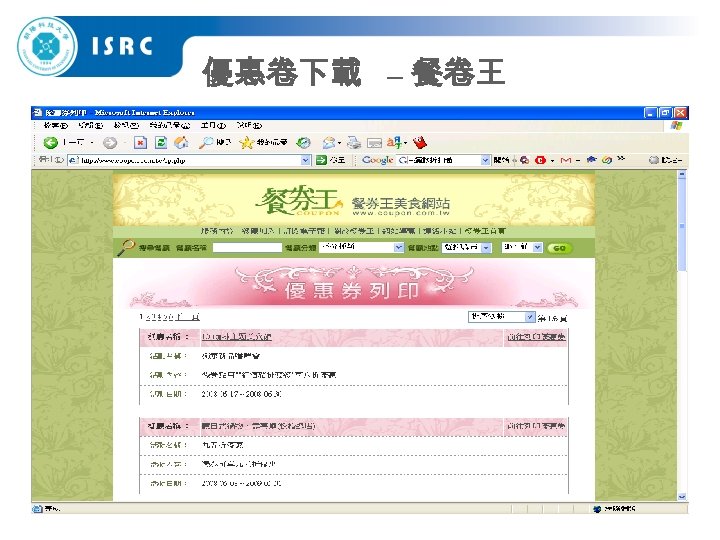Click the magnifier icon in site search bar

pyautogui.click(x=125, y=248)
